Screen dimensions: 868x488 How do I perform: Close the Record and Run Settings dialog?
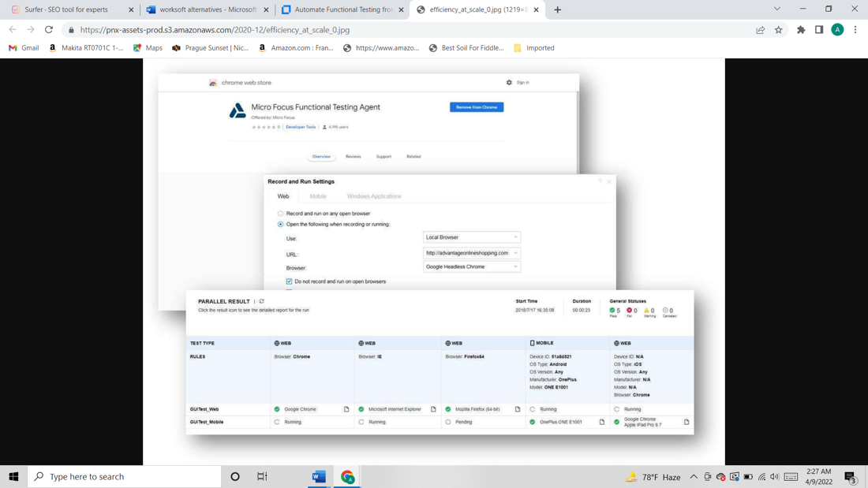(609, 181)
